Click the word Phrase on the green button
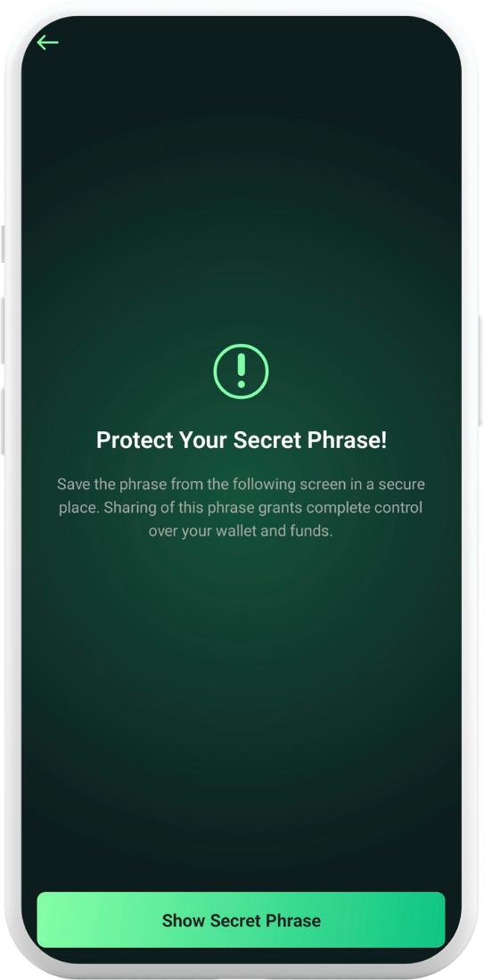 293,920
